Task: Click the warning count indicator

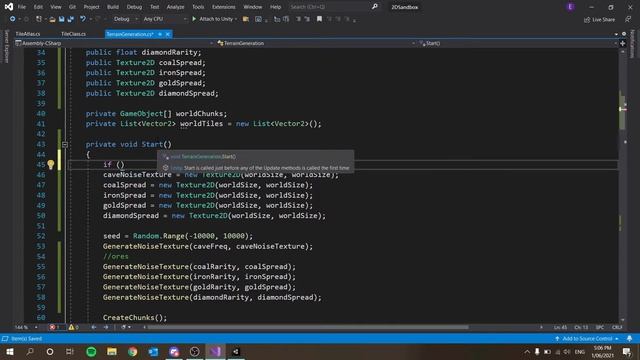Action: 73,327
